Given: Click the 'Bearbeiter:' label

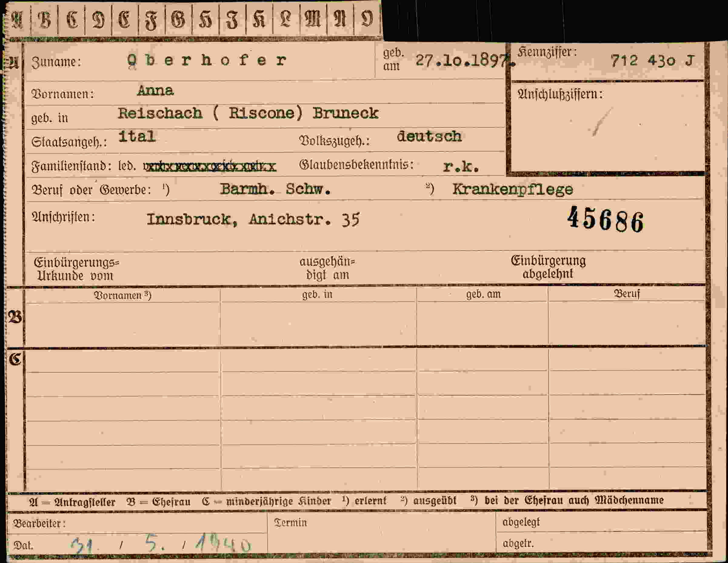Looking at the screenshot, I should pos(39,524).
